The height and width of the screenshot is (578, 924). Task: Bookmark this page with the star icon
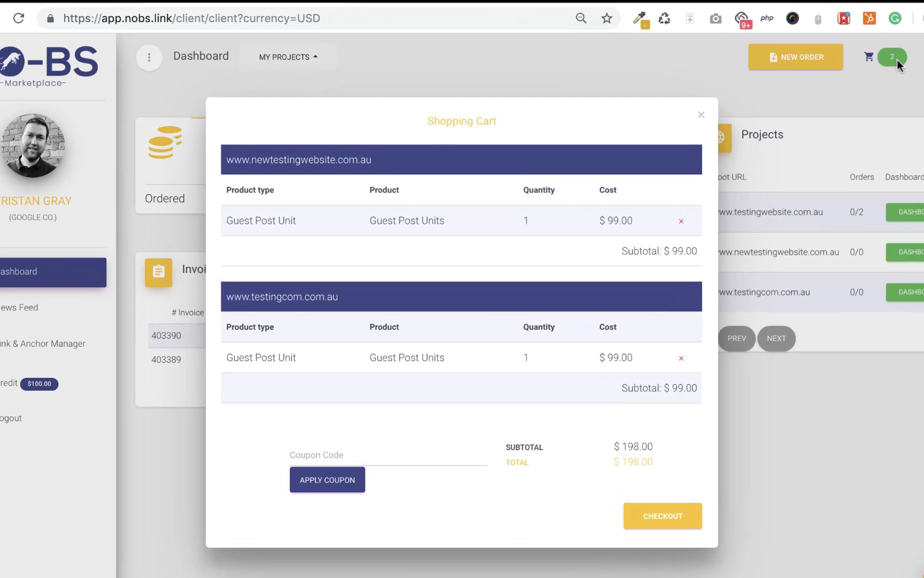[607, 18]
